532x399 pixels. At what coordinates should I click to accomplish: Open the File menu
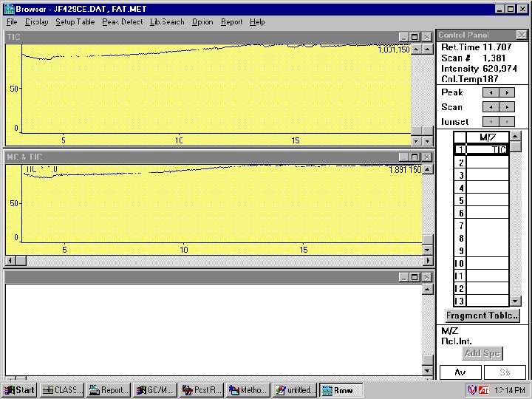[12, 21]
